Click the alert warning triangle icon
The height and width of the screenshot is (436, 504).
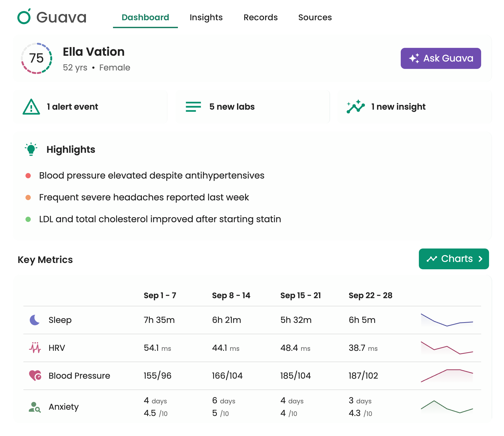[31, 107]
